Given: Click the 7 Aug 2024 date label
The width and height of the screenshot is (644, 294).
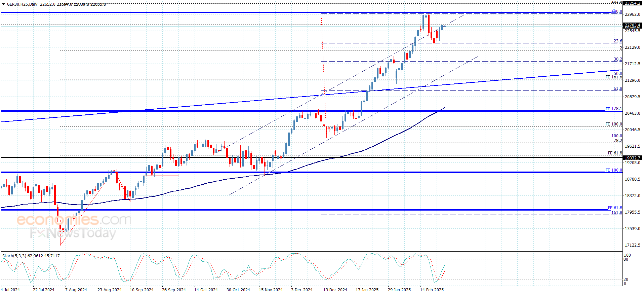Looking at the screenshot, I should point(76,290).
